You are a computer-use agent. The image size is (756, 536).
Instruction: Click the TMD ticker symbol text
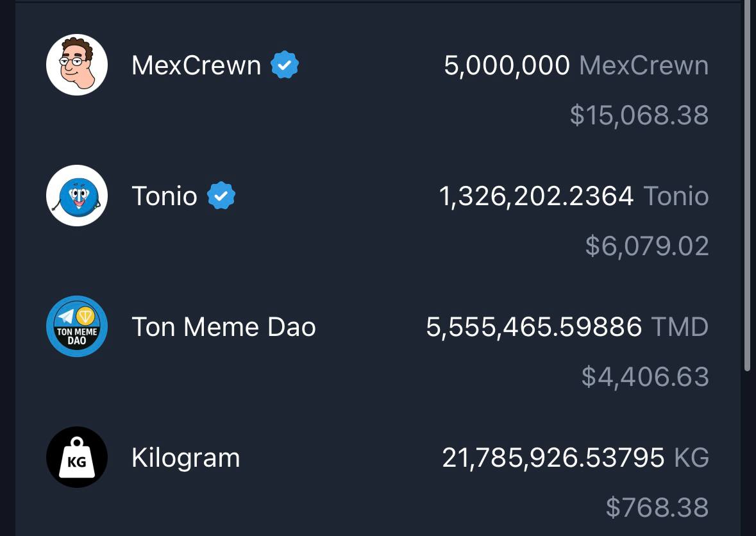click(680, 327)
